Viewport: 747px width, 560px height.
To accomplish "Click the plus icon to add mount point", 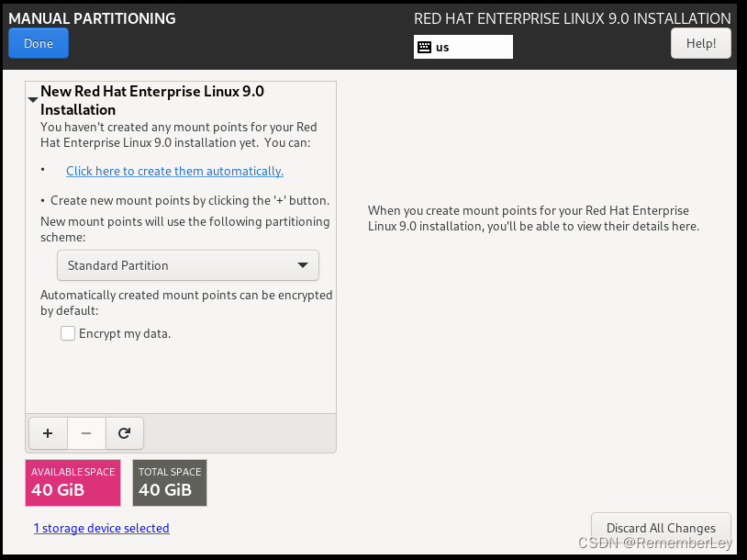I will click(48, 433).
